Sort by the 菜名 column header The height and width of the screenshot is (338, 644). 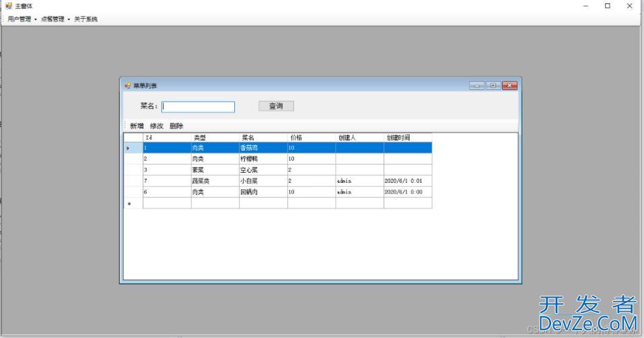[x=263, y=137]
